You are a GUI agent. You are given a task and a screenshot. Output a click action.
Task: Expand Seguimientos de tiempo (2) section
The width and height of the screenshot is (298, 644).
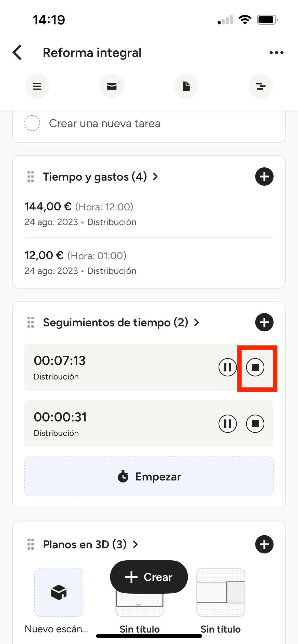point(121,322)
